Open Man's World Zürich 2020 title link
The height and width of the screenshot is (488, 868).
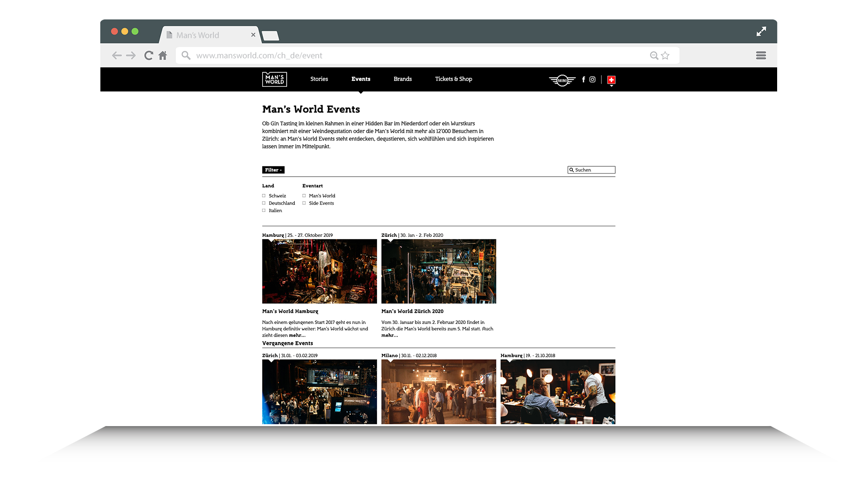point(412,311)
